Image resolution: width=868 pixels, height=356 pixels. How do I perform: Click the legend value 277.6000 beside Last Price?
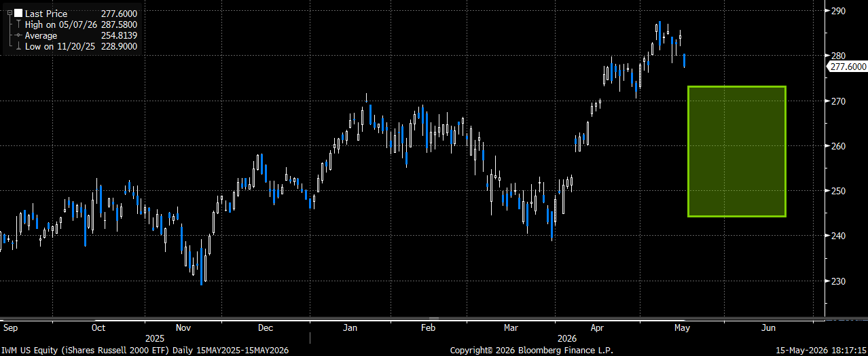(120, 13)
